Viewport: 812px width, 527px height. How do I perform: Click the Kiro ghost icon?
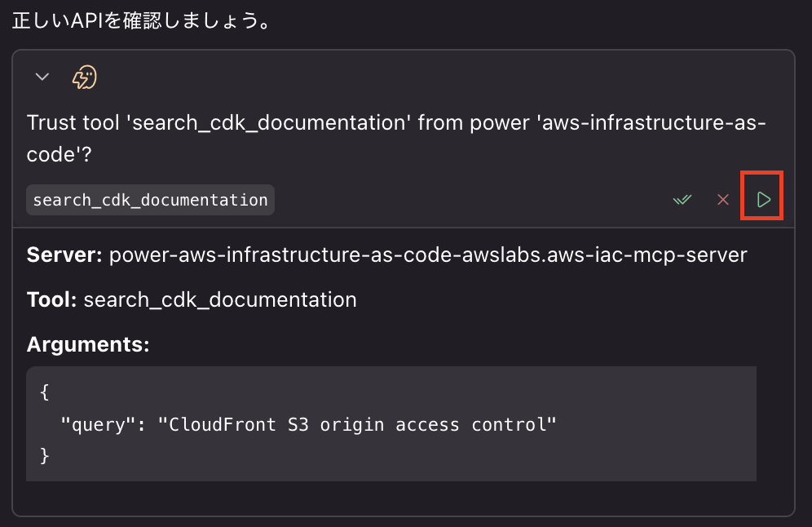85,77
